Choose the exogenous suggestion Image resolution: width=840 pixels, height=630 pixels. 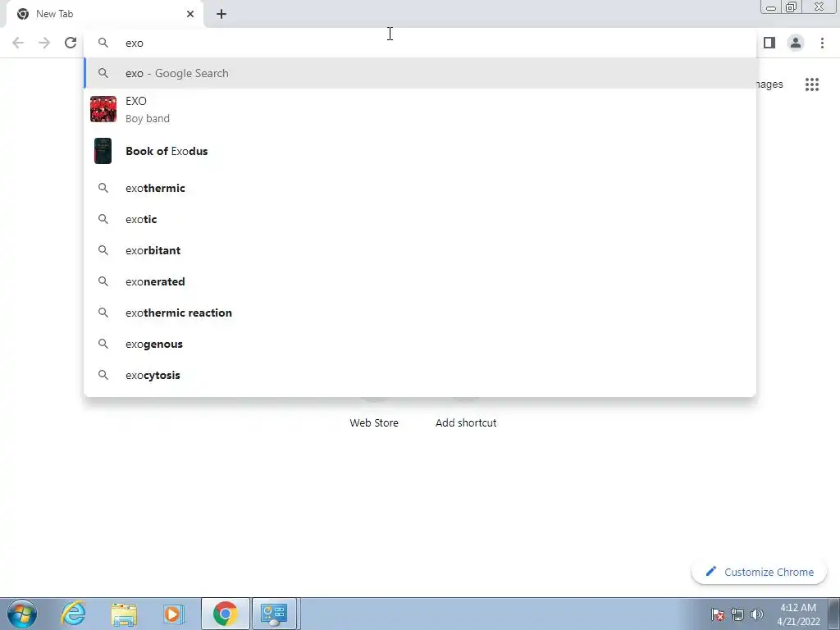click(x=420, y=344)
